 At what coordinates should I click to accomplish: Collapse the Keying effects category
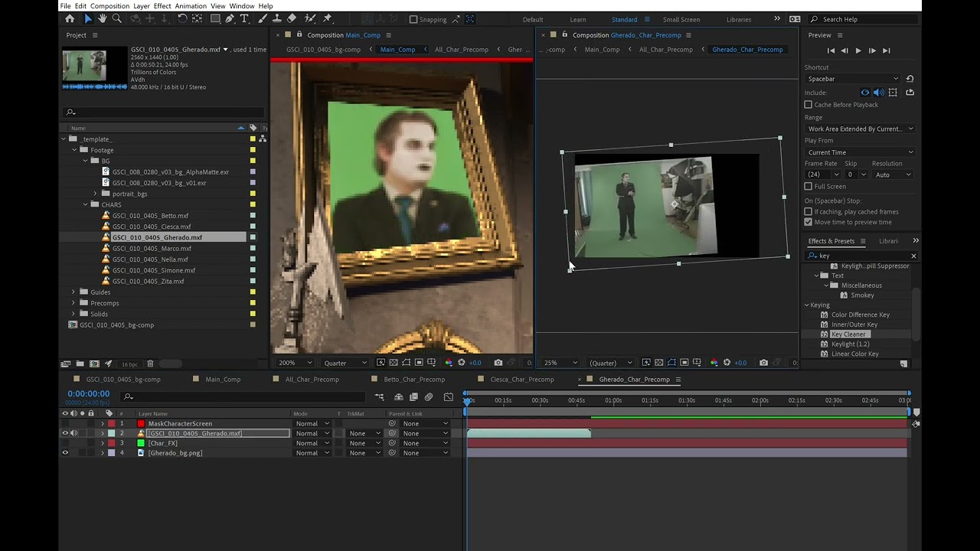pyautogui.click(x=807, y=305)
